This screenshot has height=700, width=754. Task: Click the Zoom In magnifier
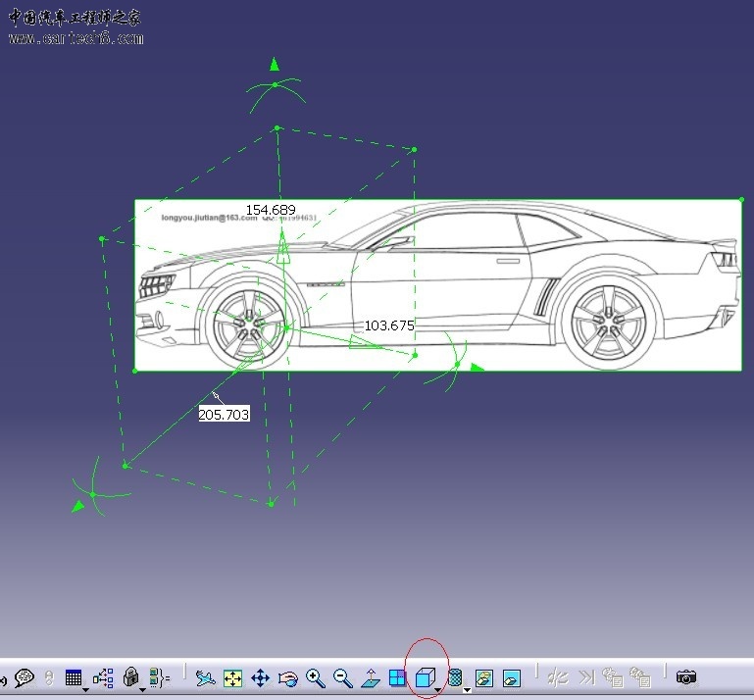click(x=316, y=677)
